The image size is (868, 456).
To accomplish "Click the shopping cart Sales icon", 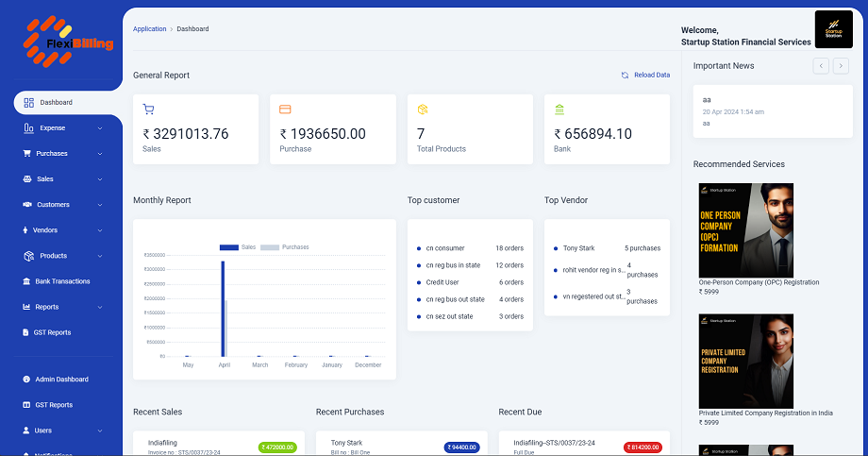I will 148,110.
